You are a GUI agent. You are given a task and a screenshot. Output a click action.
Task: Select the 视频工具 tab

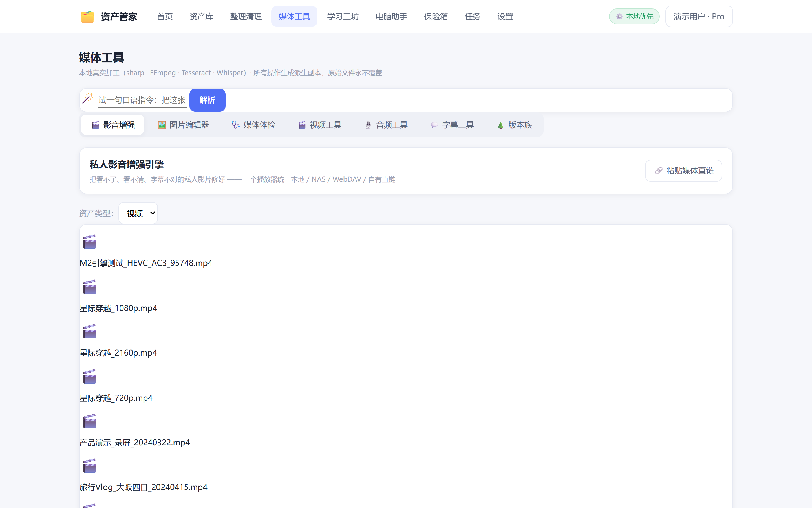[x=320, y=125]
